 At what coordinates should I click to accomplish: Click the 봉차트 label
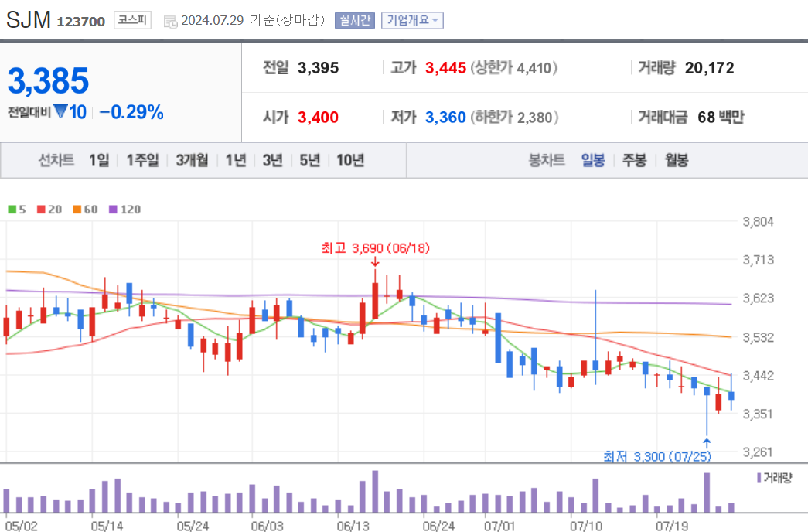pos(547,160)
